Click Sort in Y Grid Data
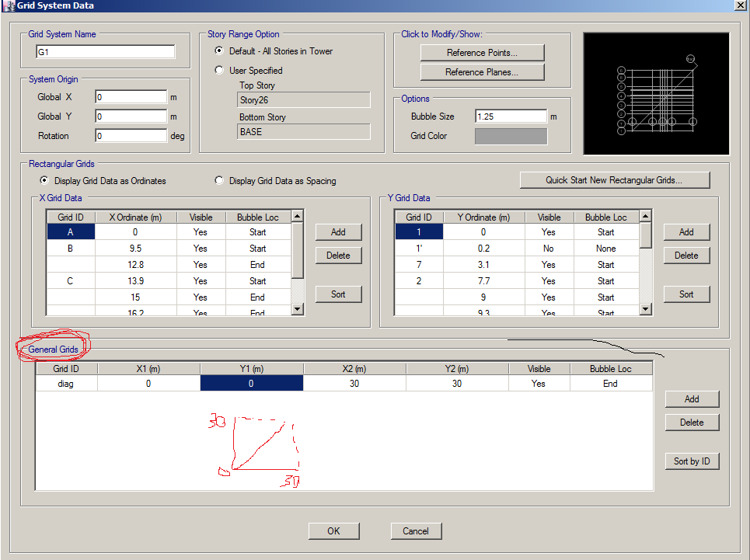This screenshot has height=560, width=750. click(x=686, y=294)
